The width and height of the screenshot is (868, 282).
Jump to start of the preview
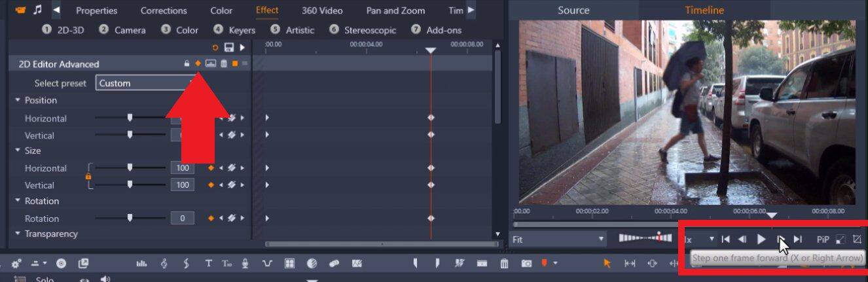[726, 239]
